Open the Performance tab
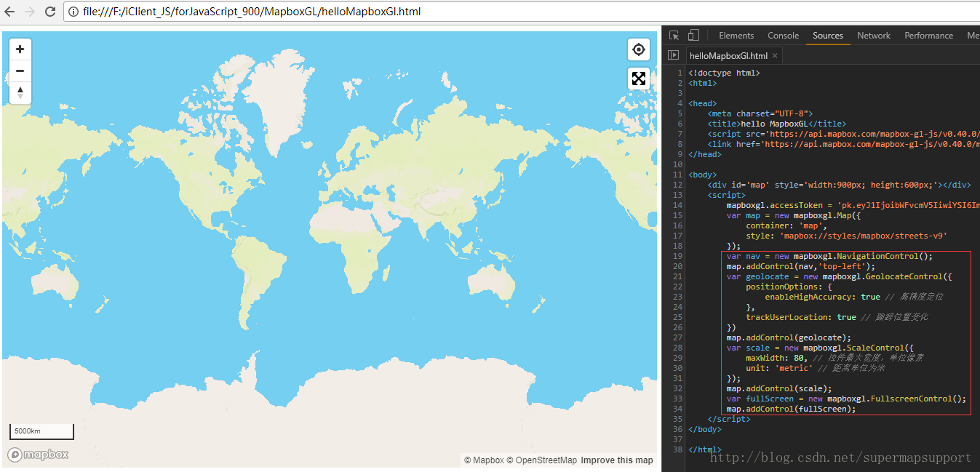This screenshot has width=980, height=472. [929, 36]
